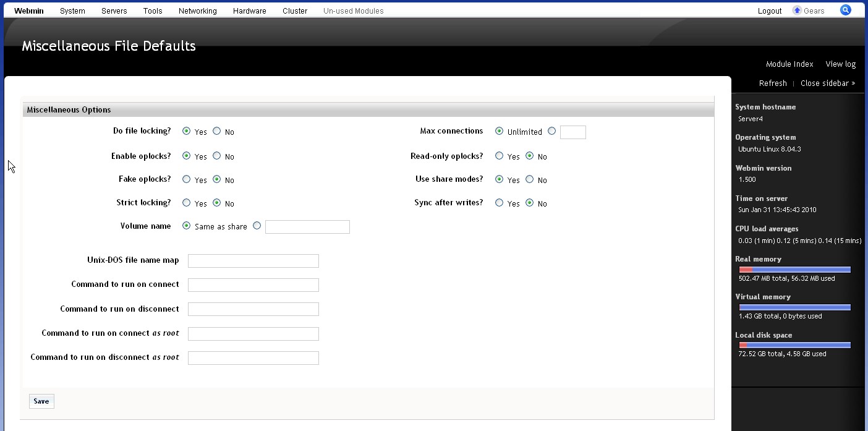Select Yes for Strict locking

186,203
